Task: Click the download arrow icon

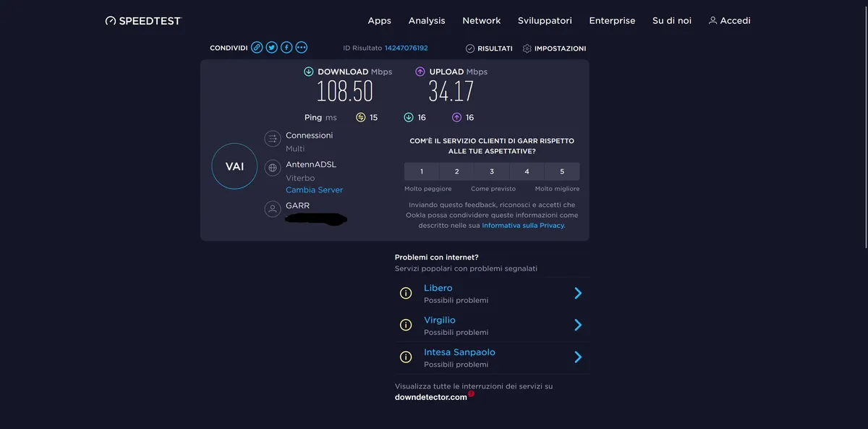Action: [x=309, y=72]
